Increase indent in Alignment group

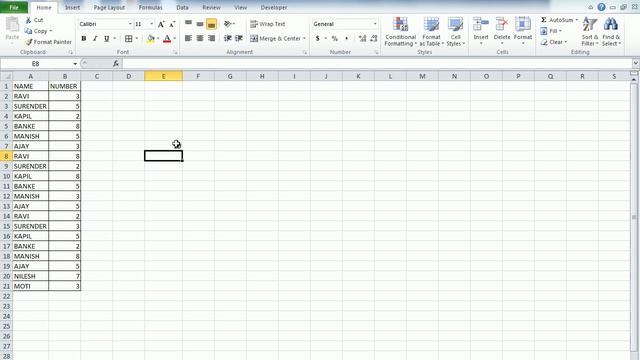[239, 38]
